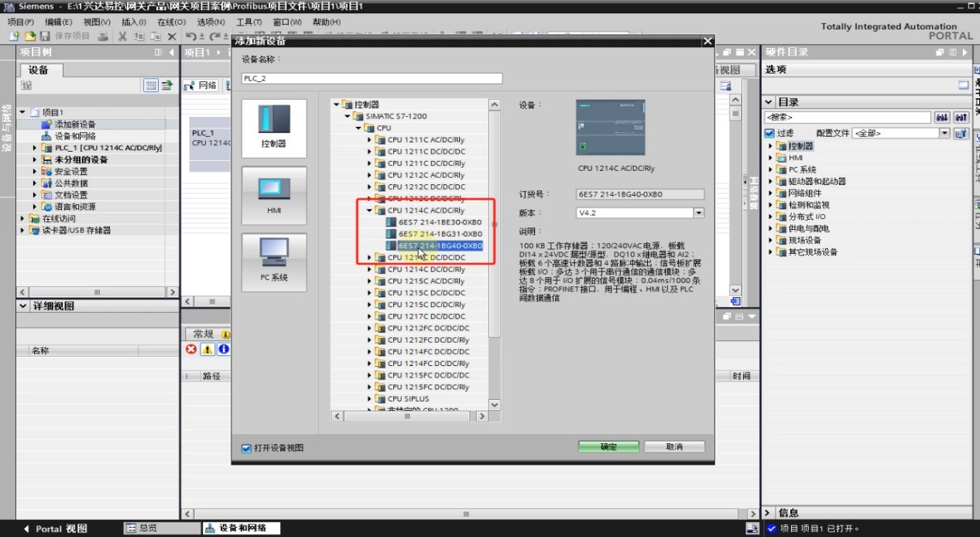This screenshot has height=537, width=980.
Task: Click the catalog search down icon
Action: (x=942, y=118)
